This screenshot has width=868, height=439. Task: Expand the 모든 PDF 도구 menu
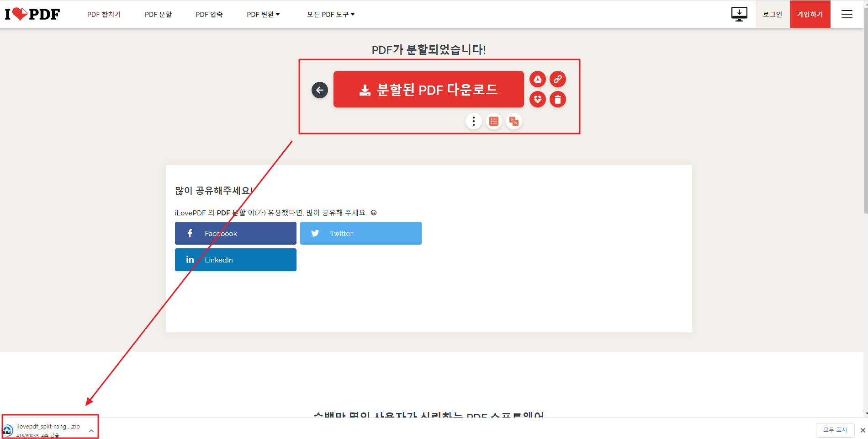(x=330, y=14)
